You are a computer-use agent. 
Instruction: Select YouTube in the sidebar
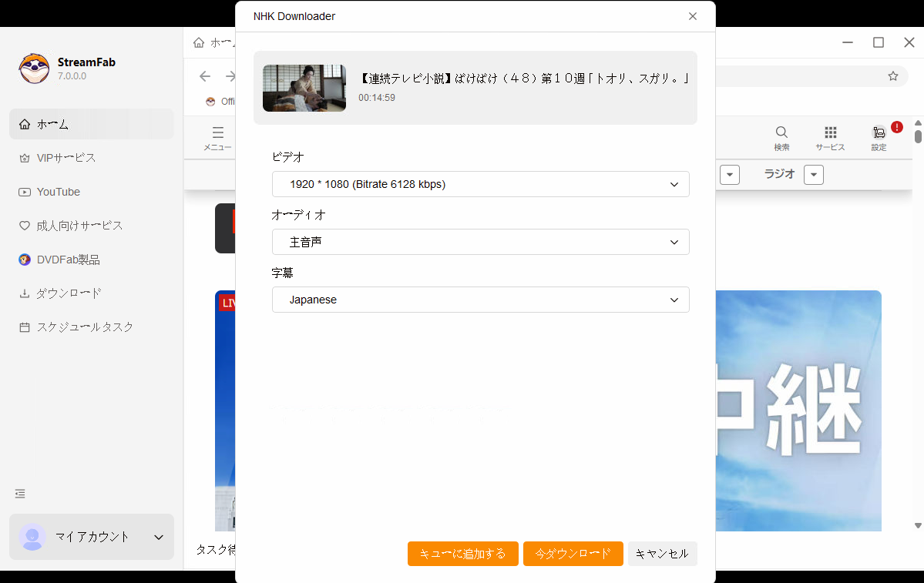tap(59, 192)
